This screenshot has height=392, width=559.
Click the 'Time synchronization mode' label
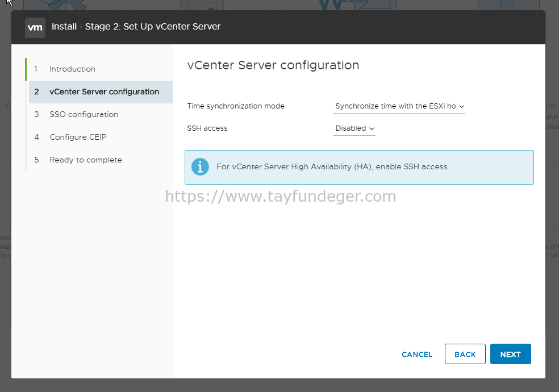point(236,106)
